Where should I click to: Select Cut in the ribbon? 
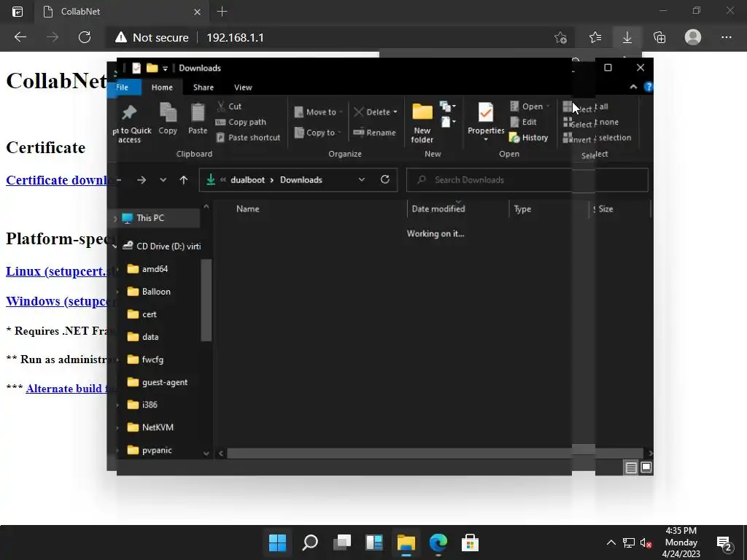pos(229,106)
